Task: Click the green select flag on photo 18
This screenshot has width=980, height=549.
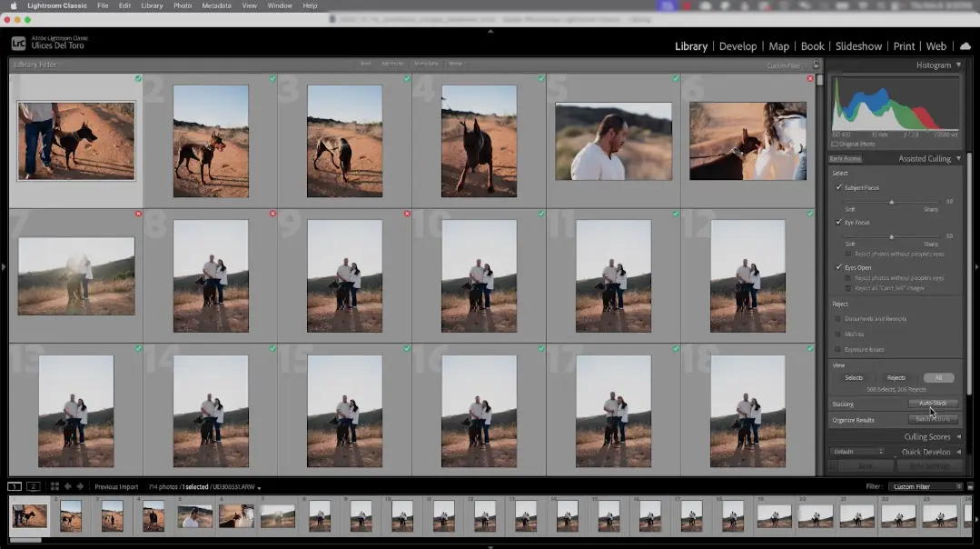Action: tap(810, 349)
